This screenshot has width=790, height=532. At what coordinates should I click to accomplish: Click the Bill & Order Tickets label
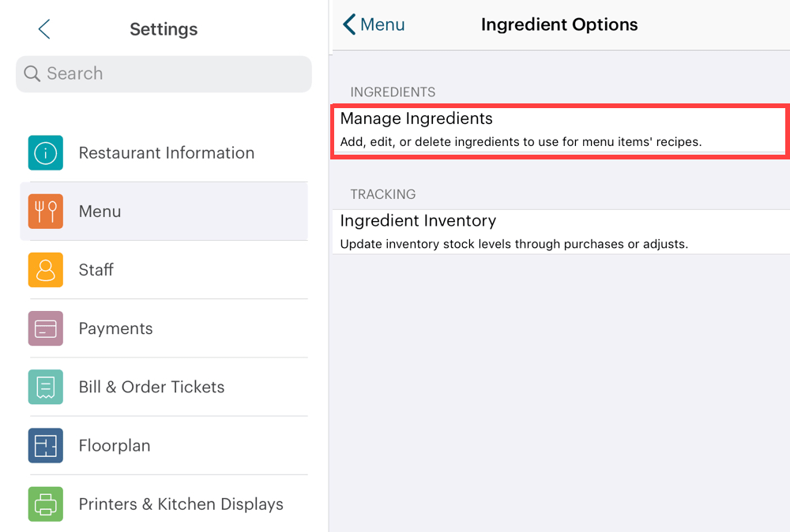[151, 387]
